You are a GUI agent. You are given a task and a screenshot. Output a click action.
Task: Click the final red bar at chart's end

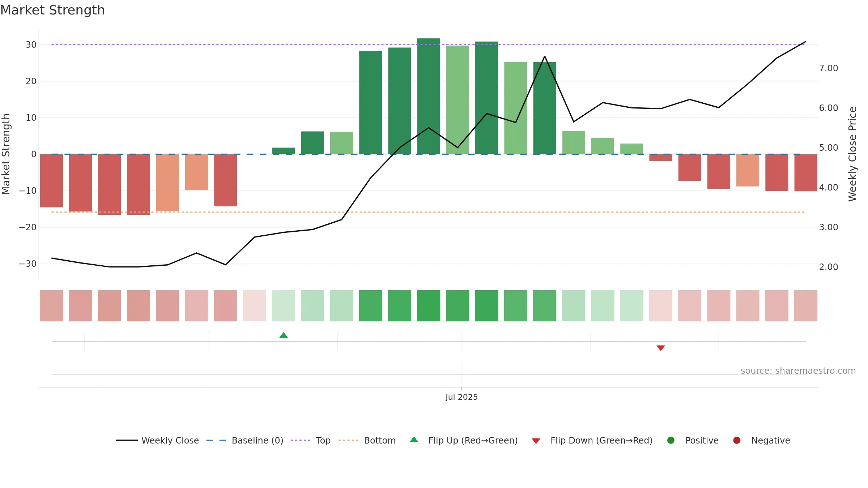click(x=806, y=173)
